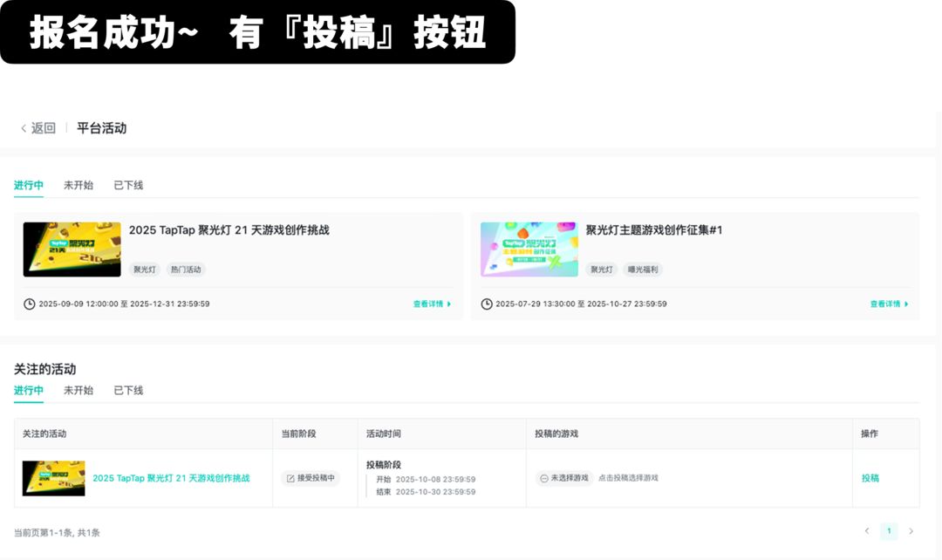The image size is (942, 560).
Task: Open the 2025 TapTap 聚光灯 activity link in the table
Action: coord(171,478)
